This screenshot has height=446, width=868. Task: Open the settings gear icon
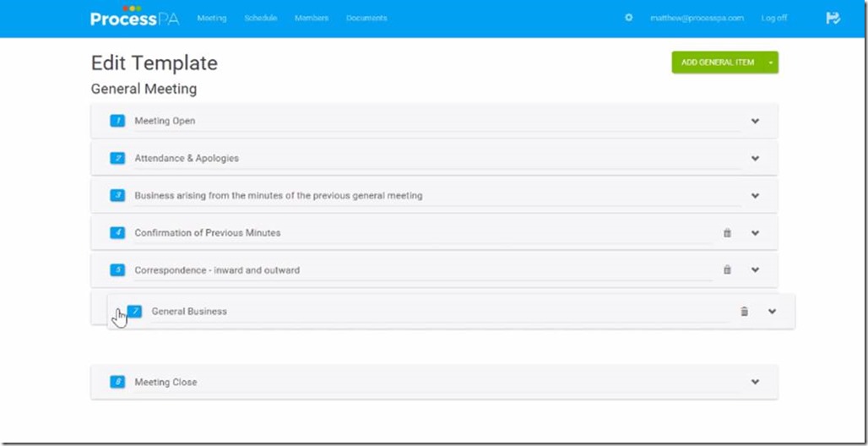(628, 18)
